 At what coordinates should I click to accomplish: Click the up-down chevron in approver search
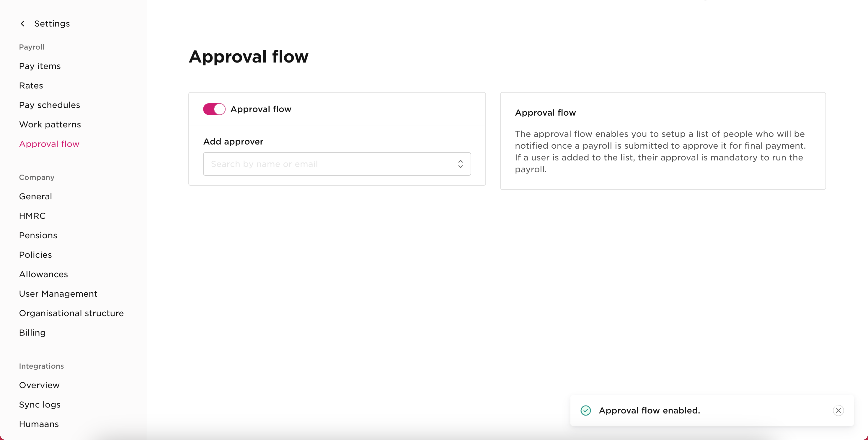[460, 164]
